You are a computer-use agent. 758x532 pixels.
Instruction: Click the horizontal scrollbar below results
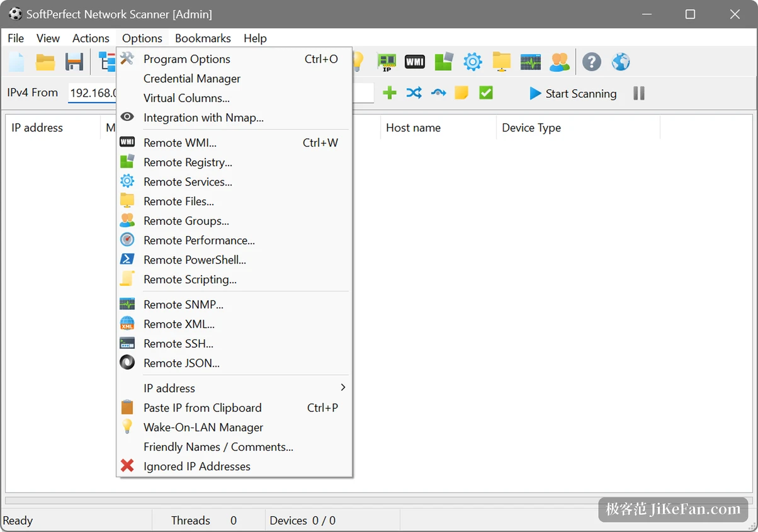pyautogui.click(x=378, y=501)
